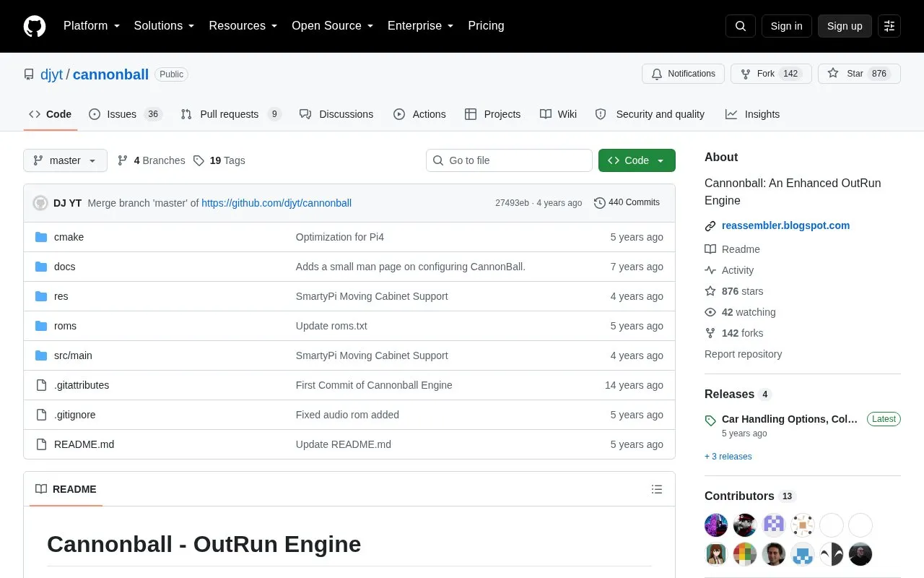Open the docs folder
This screenshot has width=924, height=578.
click(x=64, y=267)
